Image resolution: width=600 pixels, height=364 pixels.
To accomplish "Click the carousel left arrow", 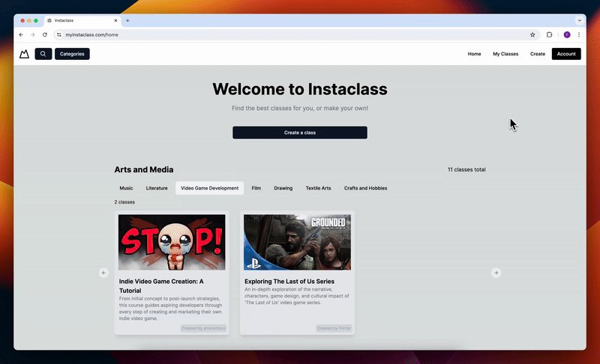I will [103, 273].
